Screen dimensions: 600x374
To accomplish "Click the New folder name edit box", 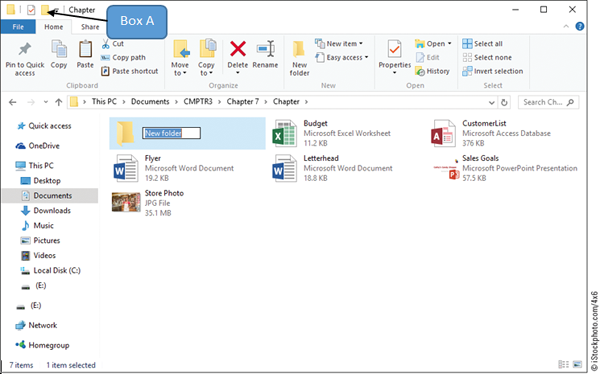I will coord(171,133).
